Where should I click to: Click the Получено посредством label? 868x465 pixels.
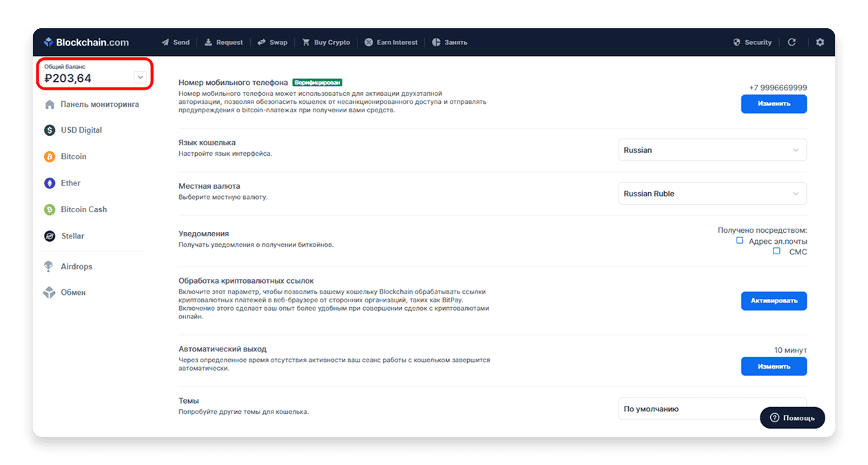click(x=763, y=230)
